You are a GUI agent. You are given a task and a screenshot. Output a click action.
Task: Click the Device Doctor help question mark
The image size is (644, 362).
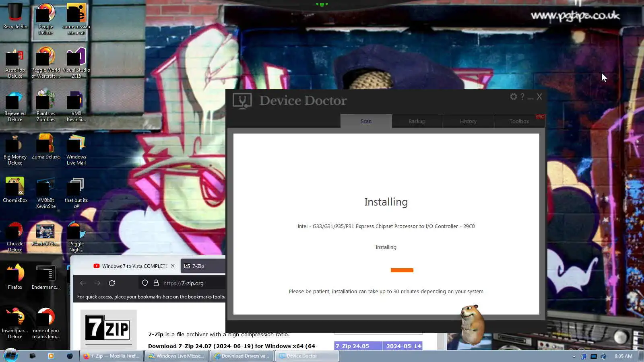(522, 97)
